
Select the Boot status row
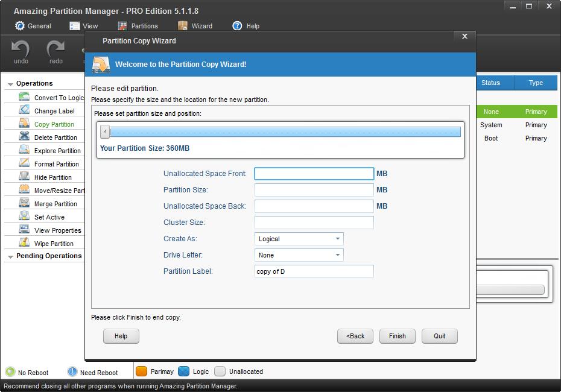click(516, 138)
